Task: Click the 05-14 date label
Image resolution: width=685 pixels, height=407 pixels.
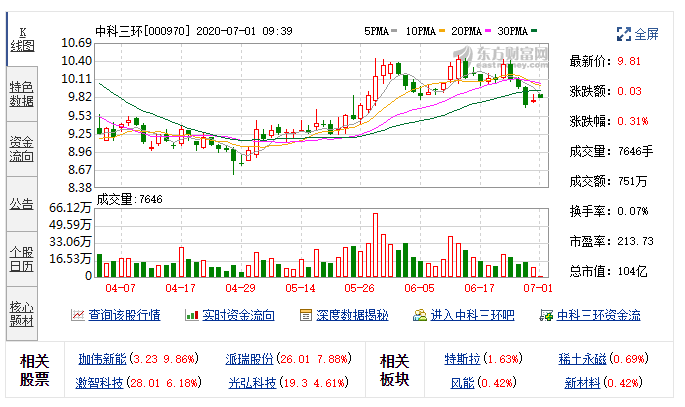Action: click(x=301, y=288)
